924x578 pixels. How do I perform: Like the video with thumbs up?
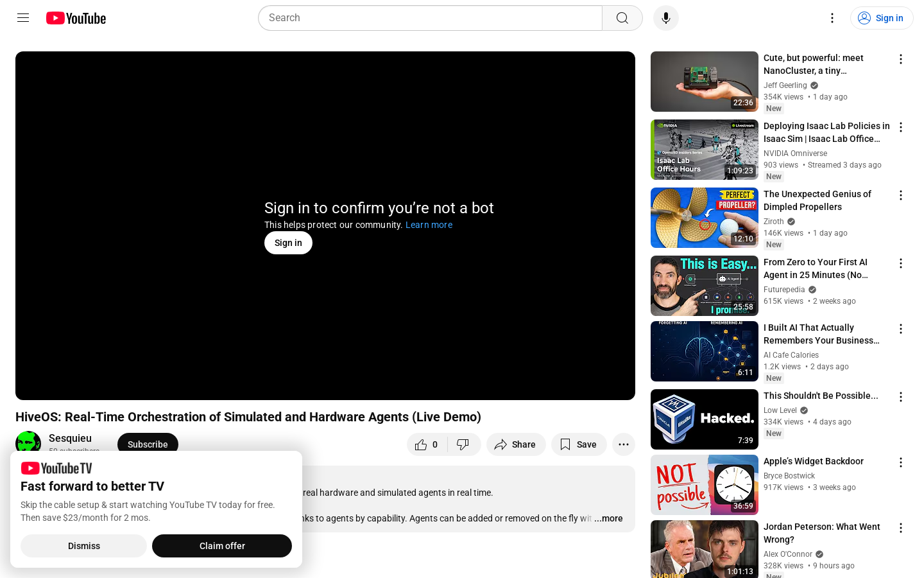pyautogui.click(x=428, y=444)
